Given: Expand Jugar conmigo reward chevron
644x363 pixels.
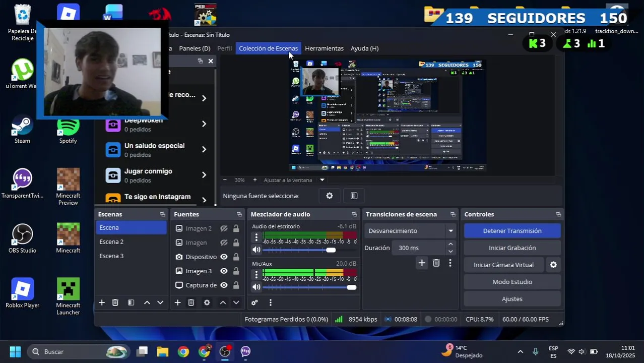Looking at the screenshot, I should tap(204, 175).
